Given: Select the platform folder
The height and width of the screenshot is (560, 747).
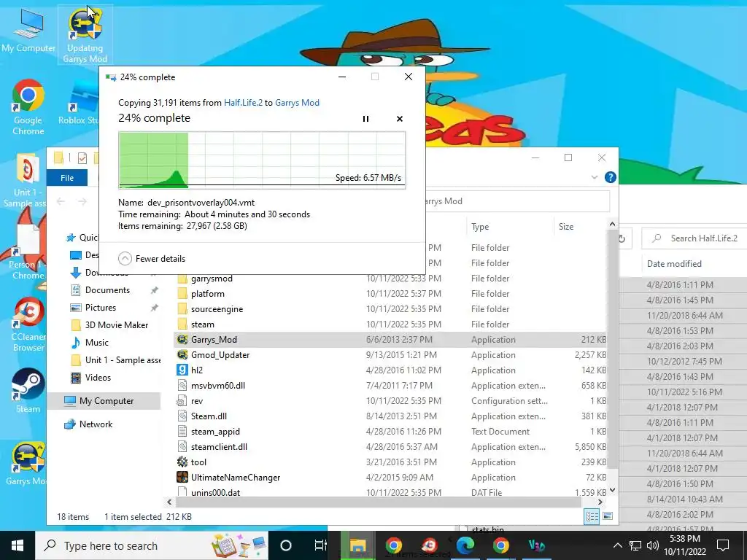Looking at the screenshot, I should [x=207, y=294].
